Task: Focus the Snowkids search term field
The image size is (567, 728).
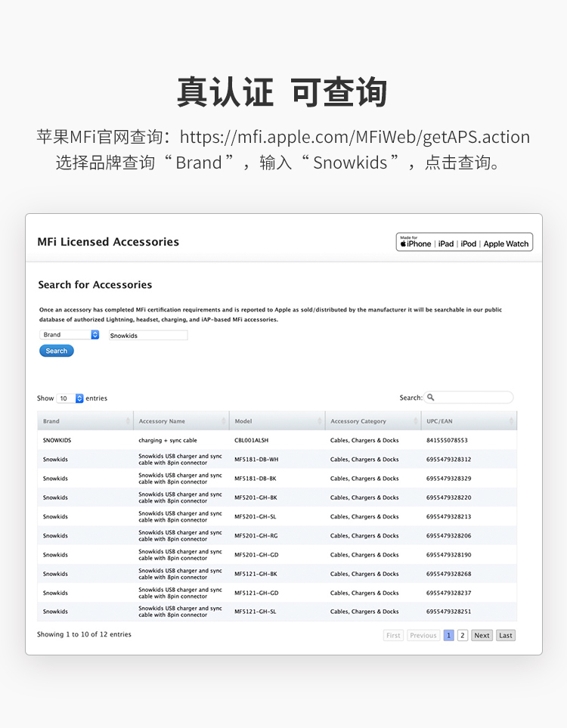Action: coord(148,335)
